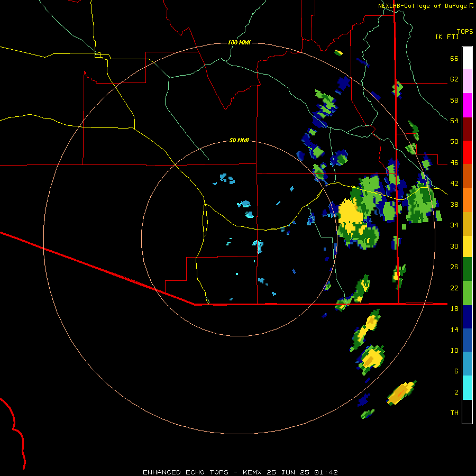Click the legend value '62'
476x476 pixels.
click(454, 79)
